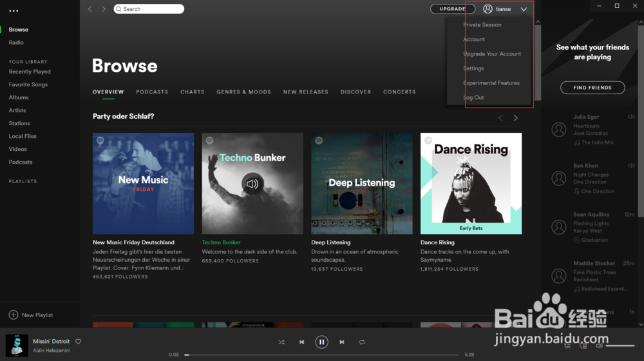Select the Overview tab
Screen dimensions: 644x361
click(108, 92)
